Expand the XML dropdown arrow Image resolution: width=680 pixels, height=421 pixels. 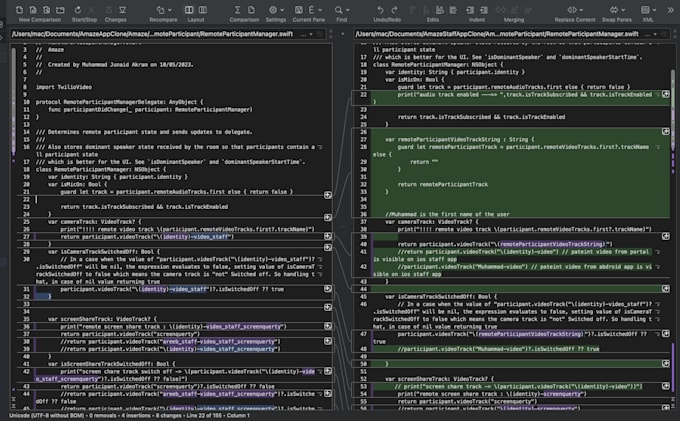click(654, 10)
